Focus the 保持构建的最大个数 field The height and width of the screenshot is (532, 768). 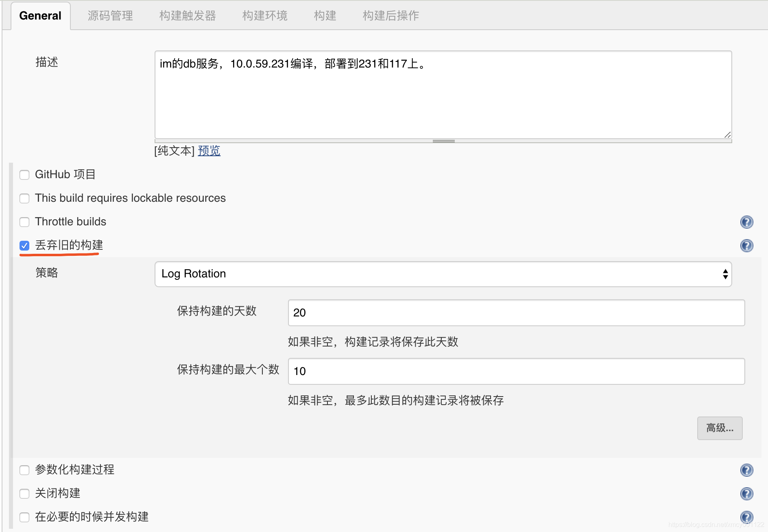click(516, 371)
